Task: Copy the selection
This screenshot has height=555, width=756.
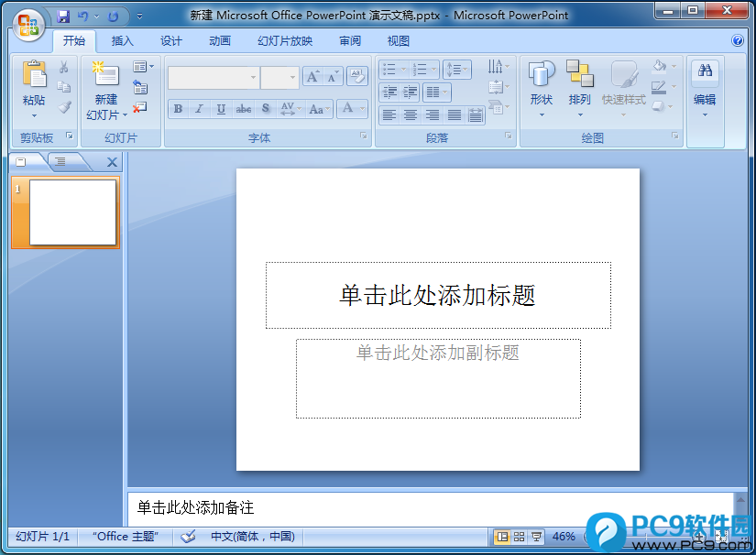Action: tap(63, 87)
